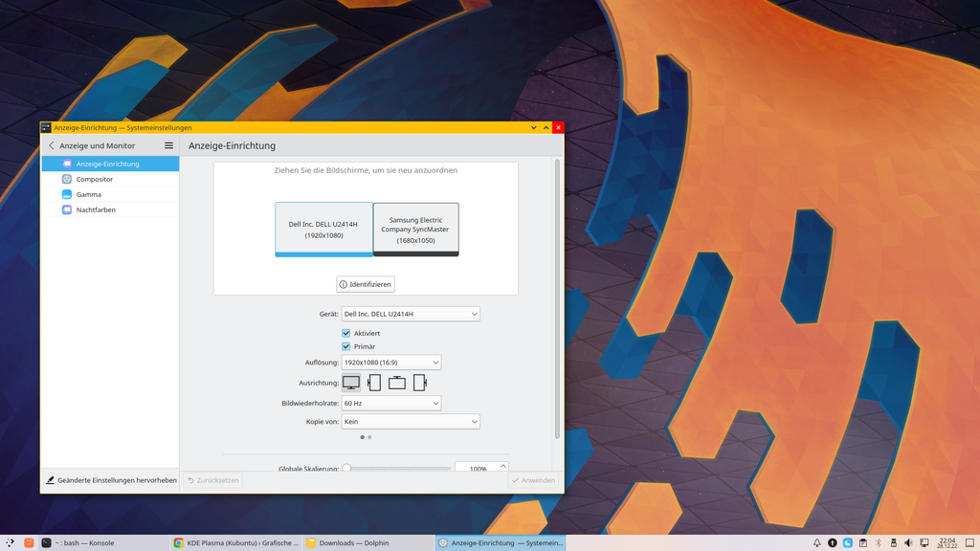Screen dimensions: 980x551
Task: Select the normal landscape orientation icon
Action: tap(351, 383)
